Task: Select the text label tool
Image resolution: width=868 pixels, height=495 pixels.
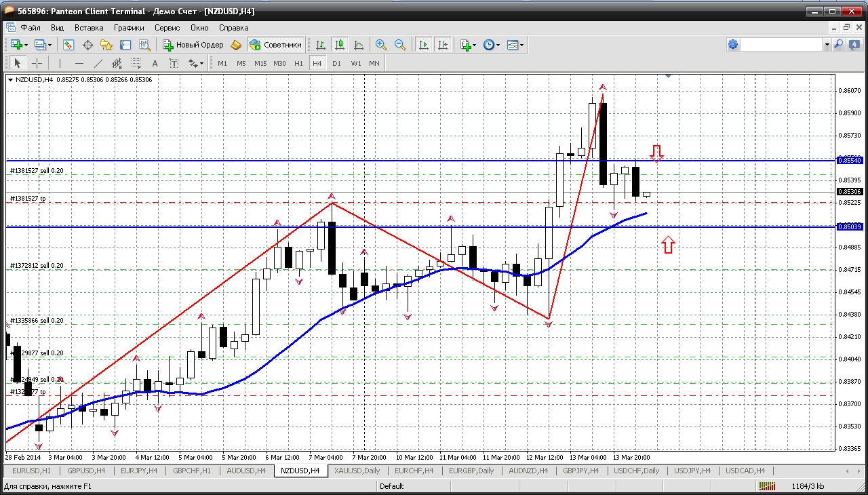Action: tap(174, 63)
